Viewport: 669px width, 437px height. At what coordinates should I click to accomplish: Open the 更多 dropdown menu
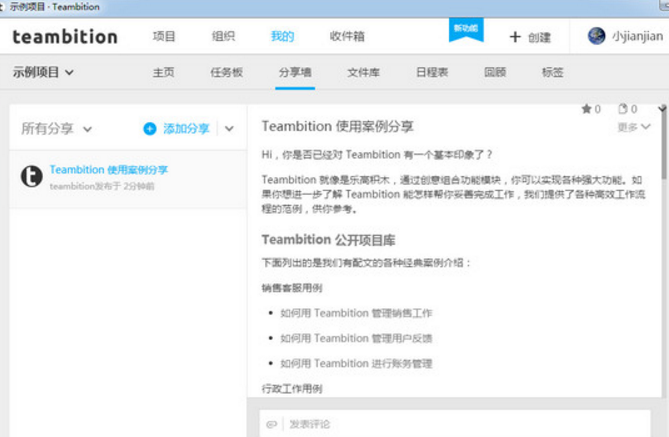[x=634, y=127]
